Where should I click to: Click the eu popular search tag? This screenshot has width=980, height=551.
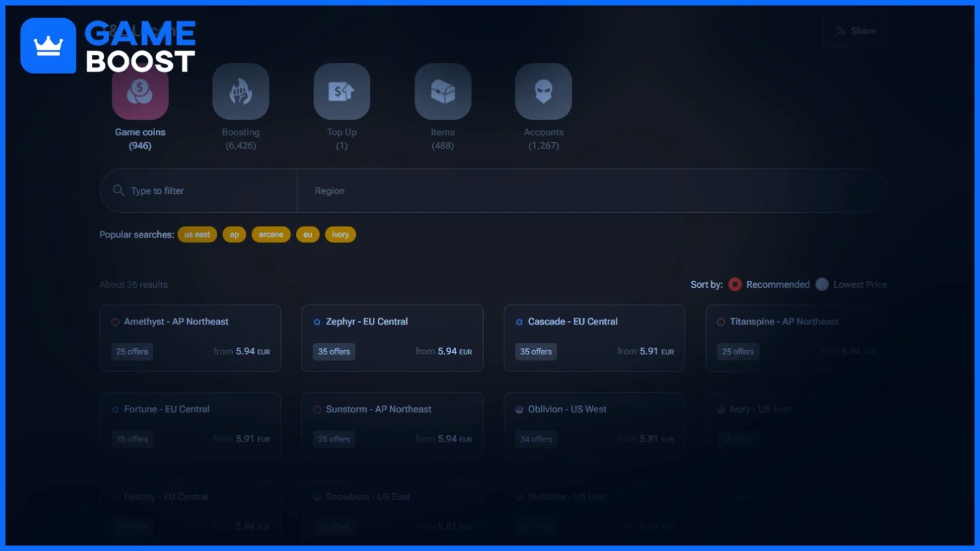(308, 235)
